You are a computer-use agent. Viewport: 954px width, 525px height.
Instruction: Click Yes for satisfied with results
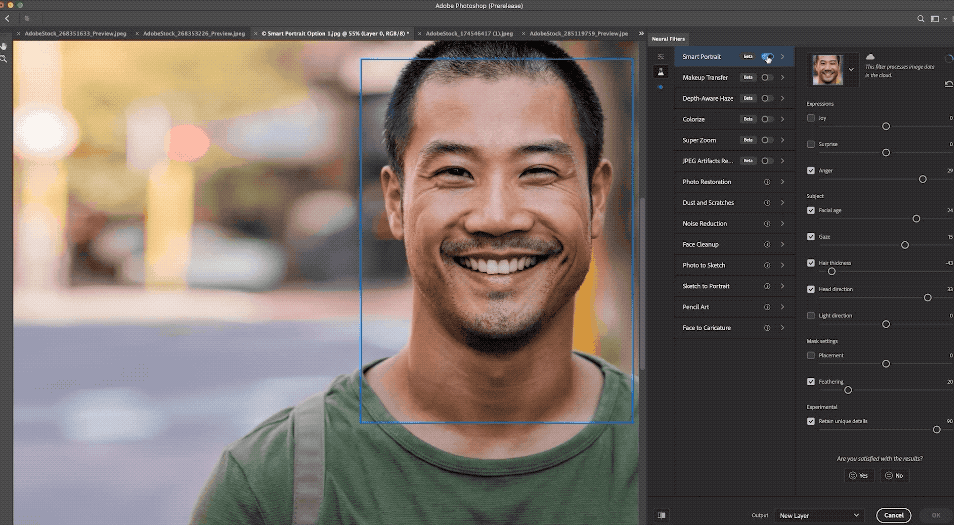coord(857,476)
